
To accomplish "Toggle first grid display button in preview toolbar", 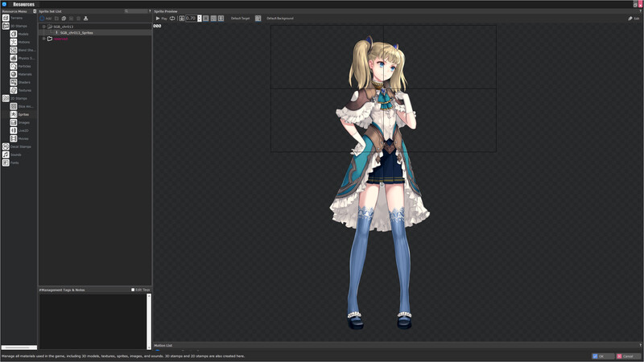I will [206, 19].
